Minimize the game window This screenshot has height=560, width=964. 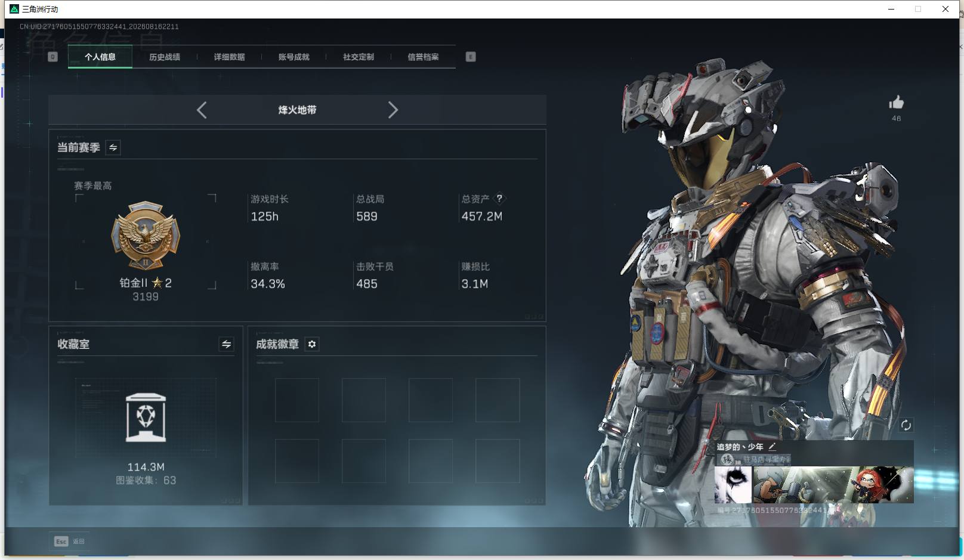coord(891,9)
